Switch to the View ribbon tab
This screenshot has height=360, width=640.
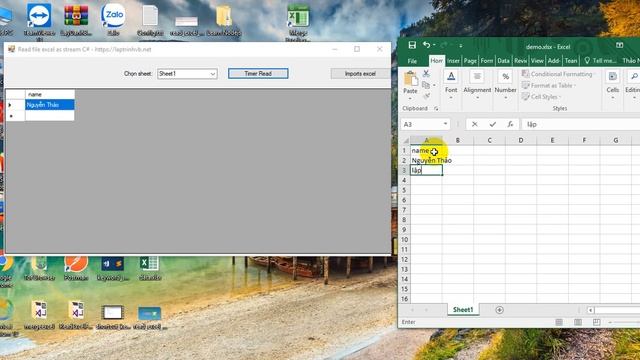point(537,61)
